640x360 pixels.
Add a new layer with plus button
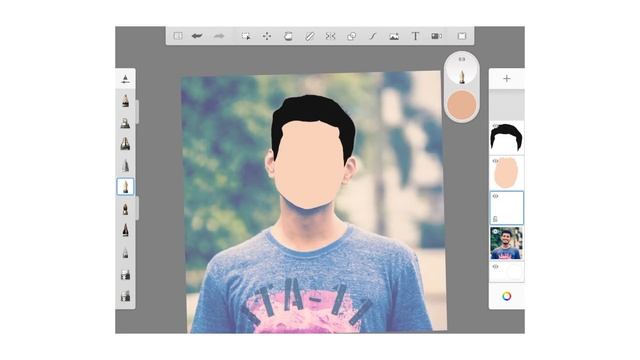click(507, 78)
